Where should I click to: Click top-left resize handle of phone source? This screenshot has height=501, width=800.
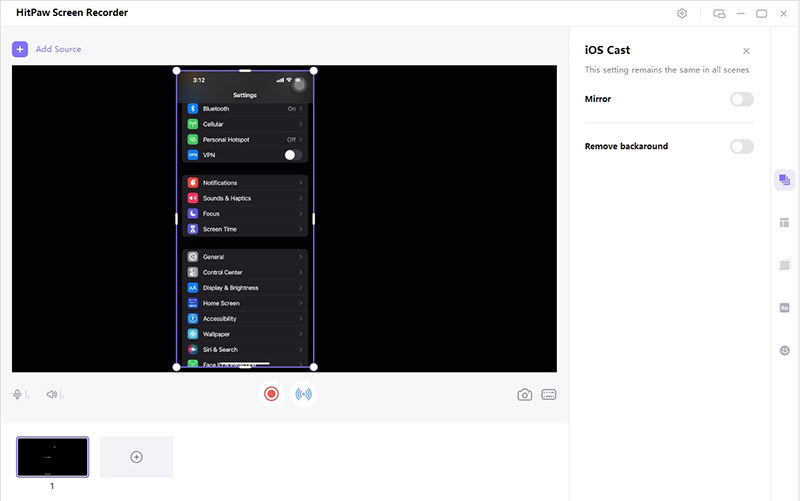pos(177,71)
